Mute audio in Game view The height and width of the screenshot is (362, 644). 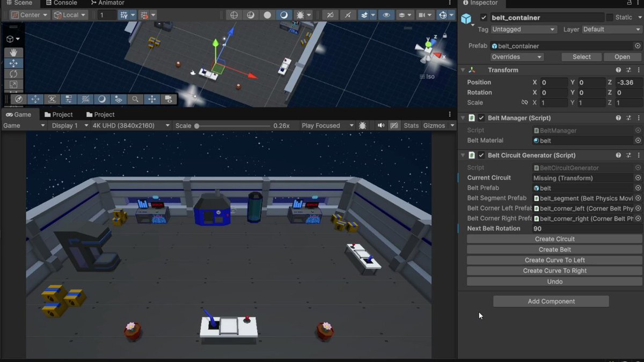click(x=381, y=125)
